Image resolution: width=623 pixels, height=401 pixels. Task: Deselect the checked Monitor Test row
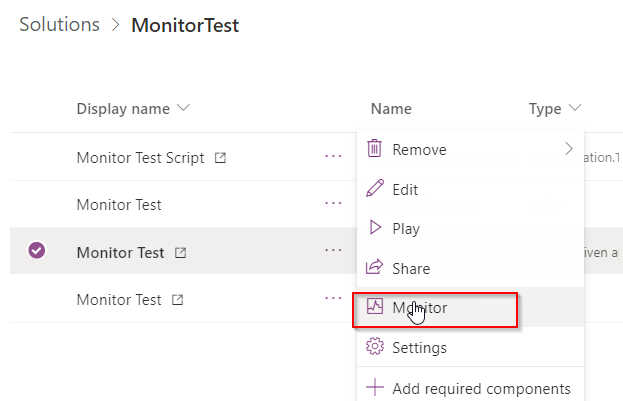point(37,250)
